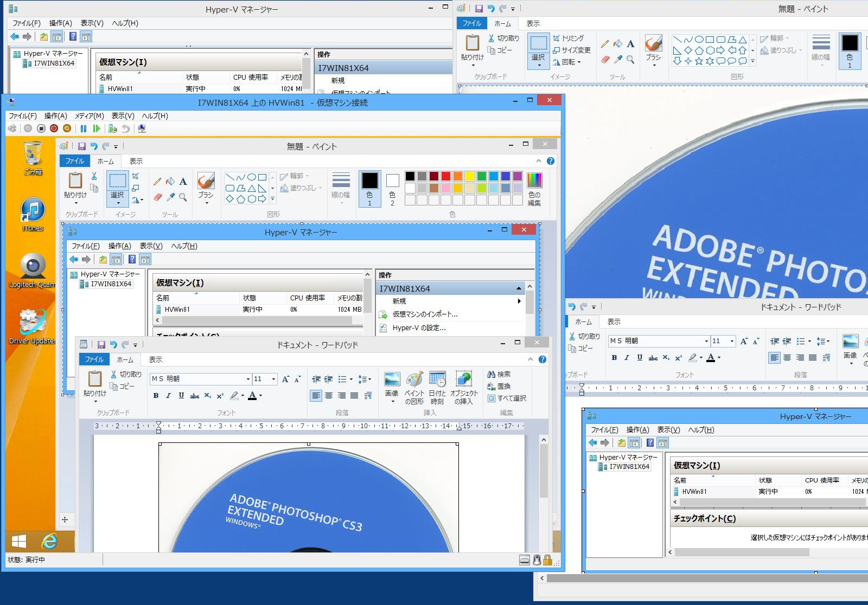Open font color dropdown arrow in guest WordPad

point(261,396)
